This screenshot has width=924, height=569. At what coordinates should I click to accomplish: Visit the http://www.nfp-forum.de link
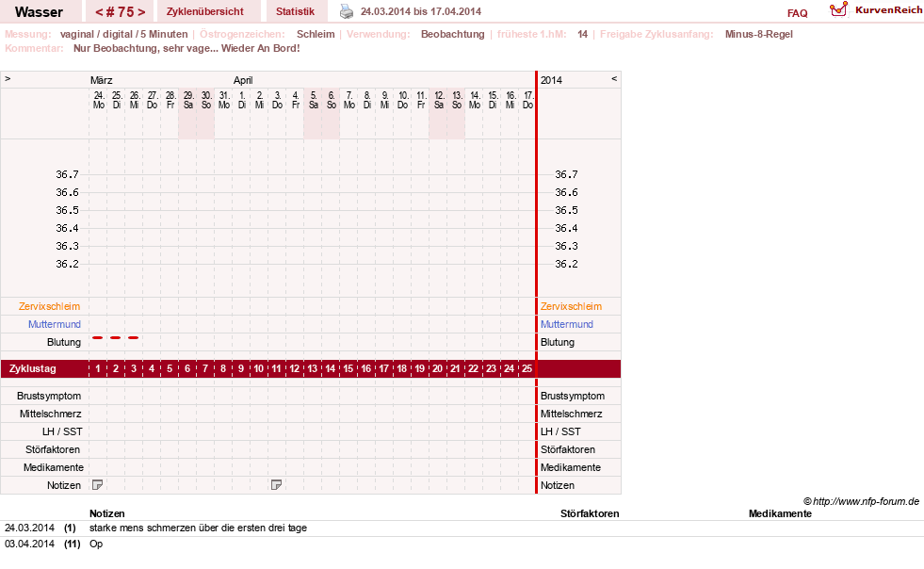866,501
